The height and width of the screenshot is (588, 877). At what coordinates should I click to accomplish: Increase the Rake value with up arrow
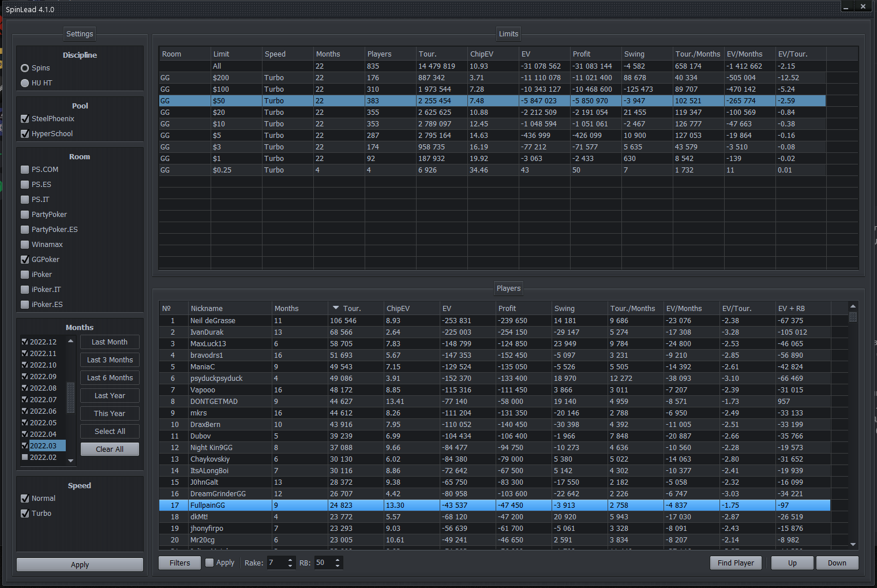pos(290,559)
